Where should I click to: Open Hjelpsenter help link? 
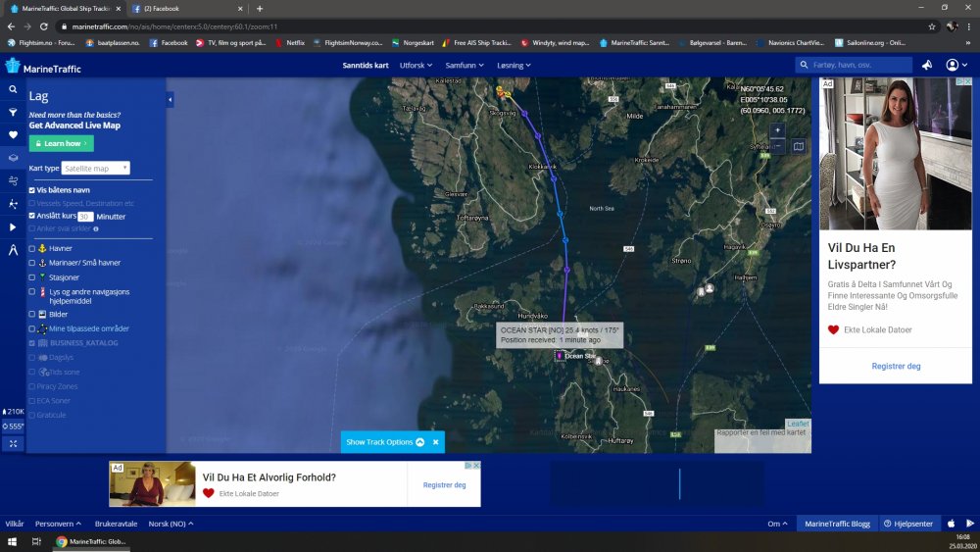click(x=908, y=524)
